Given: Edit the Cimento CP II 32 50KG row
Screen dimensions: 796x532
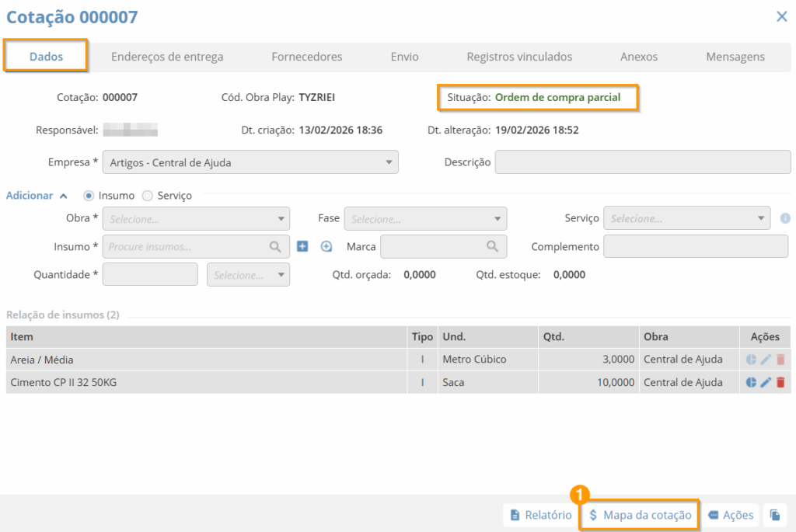Looking at the screenshot, I should pos(766,382).
